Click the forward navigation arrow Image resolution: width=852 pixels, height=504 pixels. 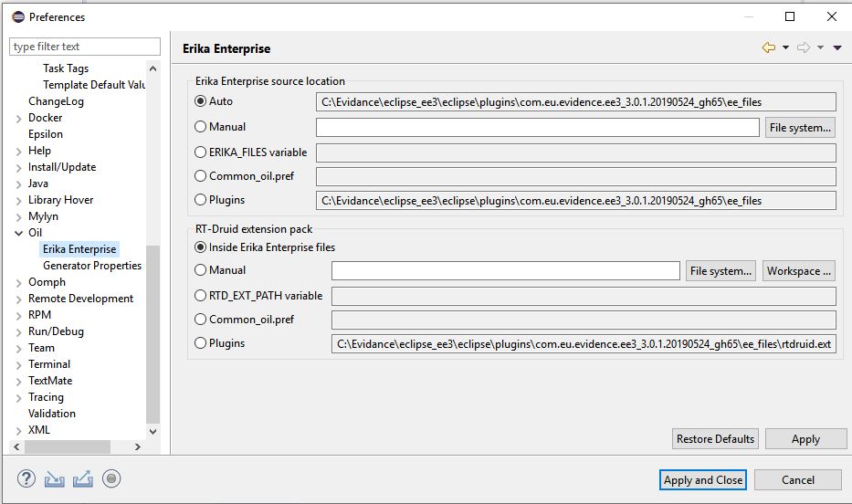[803, 47]
